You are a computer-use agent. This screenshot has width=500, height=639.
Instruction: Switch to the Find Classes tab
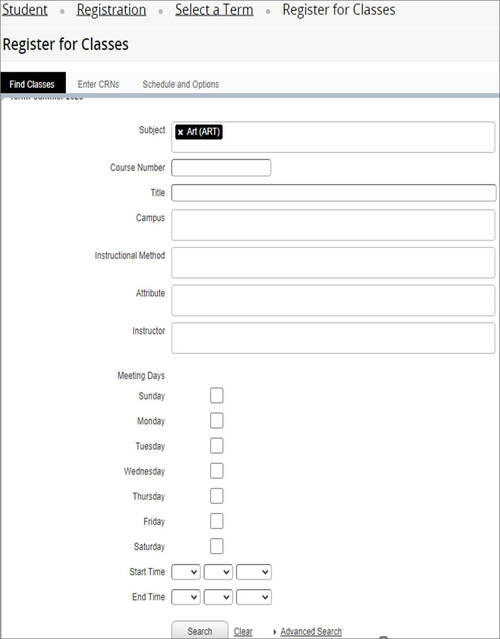coord(33,84)
